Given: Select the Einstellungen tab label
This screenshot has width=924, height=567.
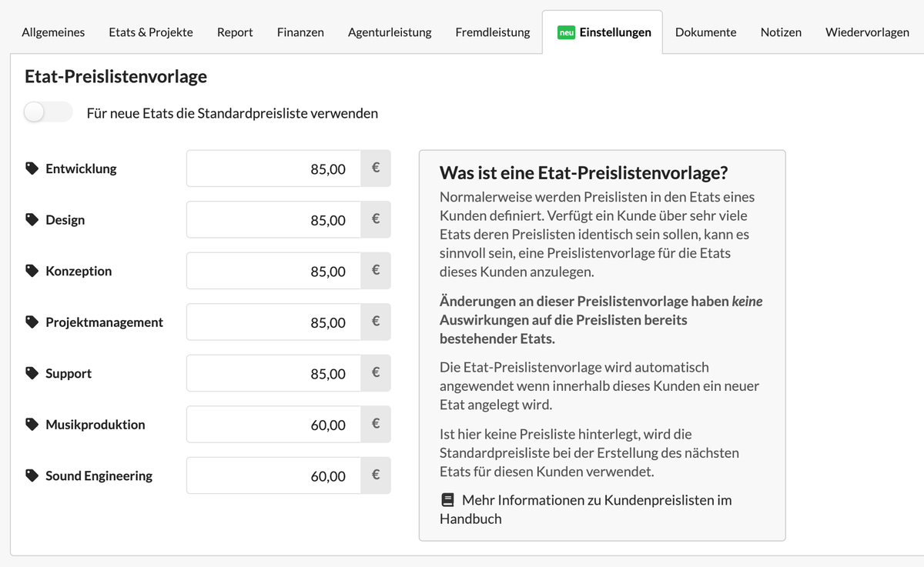Looking at the screenshot, I should pos(615,32).
